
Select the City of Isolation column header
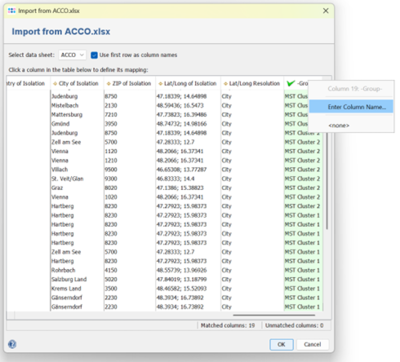(x=77, y=83)
